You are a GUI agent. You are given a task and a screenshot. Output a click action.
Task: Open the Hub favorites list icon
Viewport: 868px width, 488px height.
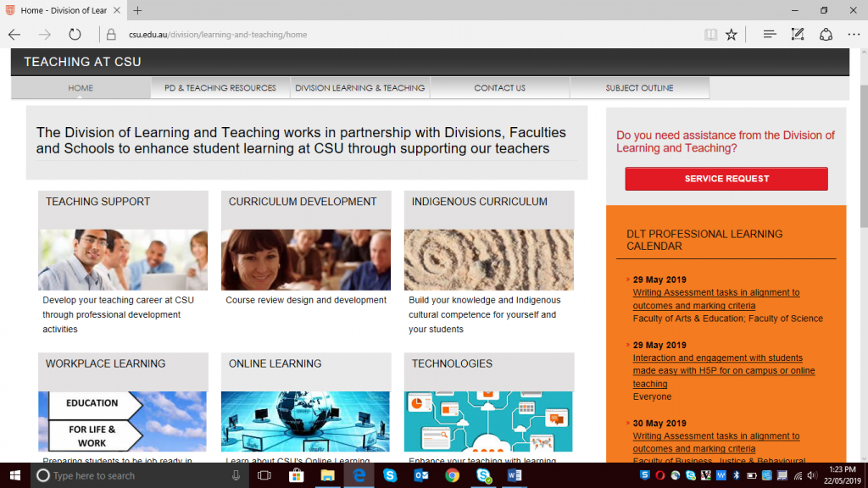[x=770, y=34]
